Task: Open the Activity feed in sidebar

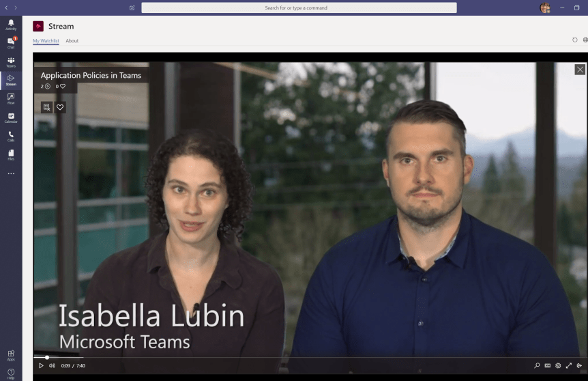Action: point(11,25)
